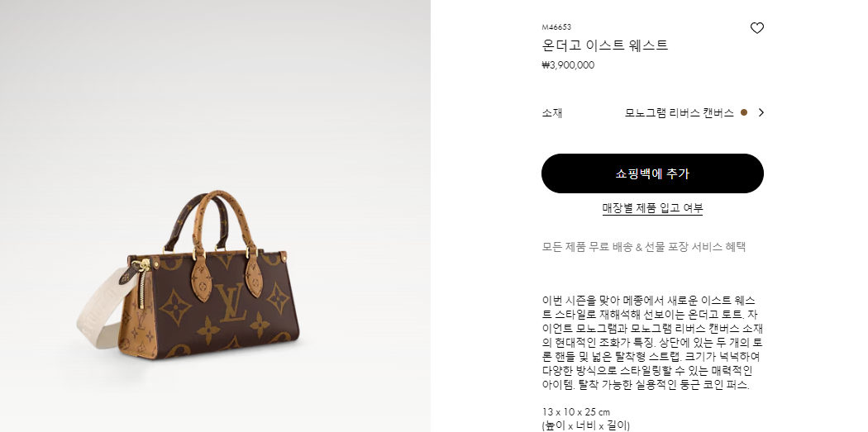Select the brown material color dot
Viewport: 868px width, 432px height.
tap(743, 113)
